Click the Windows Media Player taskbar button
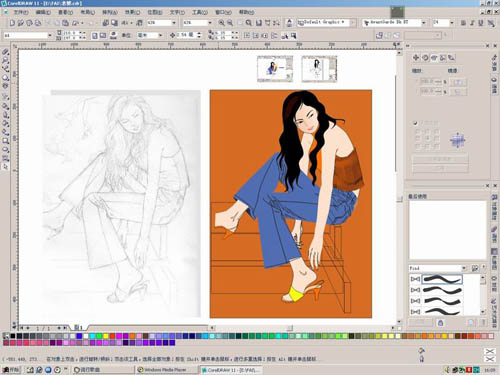The image size is (500, 375). [x=166, y=370]
